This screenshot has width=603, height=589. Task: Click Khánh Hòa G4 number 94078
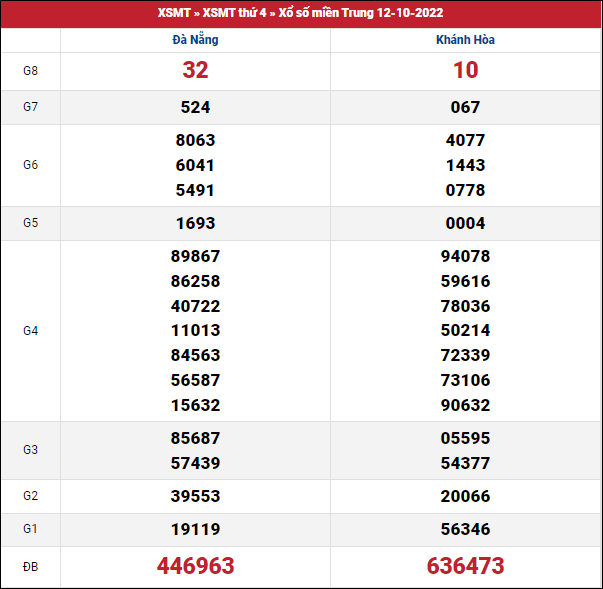pos(465,256)
